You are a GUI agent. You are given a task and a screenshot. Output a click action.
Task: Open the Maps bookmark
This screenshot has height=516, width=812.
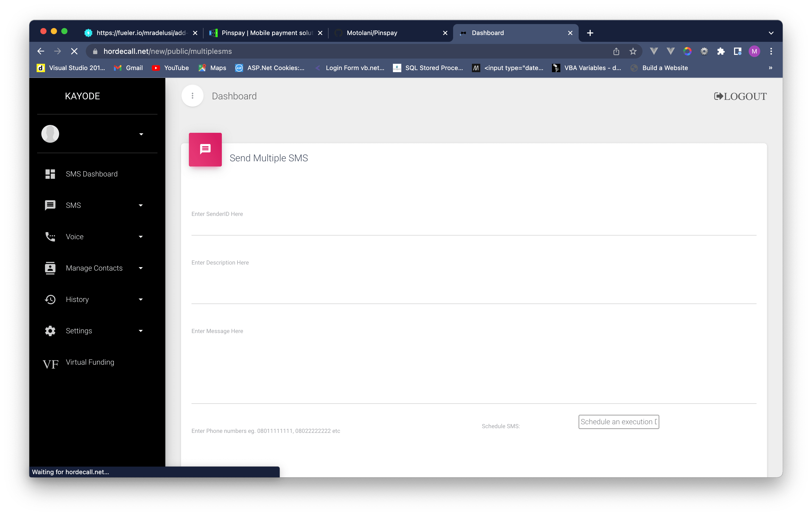(212, 68)
